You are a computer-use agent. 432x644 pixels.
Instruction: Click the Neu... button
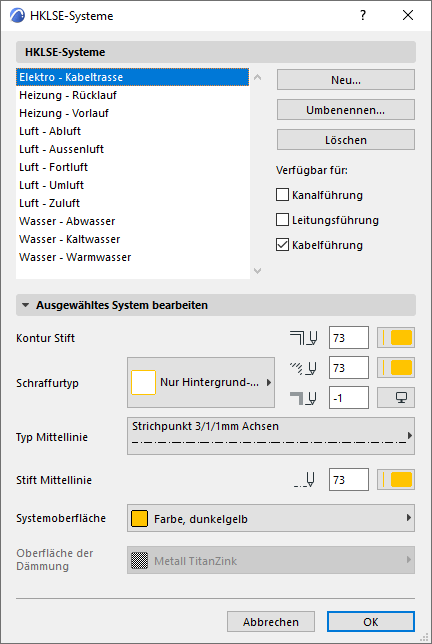pos(346,80)
